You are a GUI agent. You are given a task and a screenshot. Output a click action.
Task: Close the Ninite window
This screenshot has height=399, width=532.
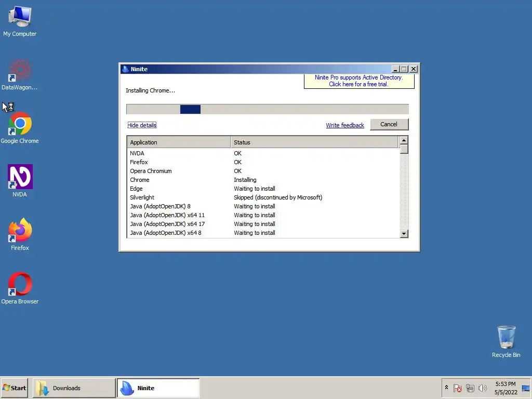[413, 69]
